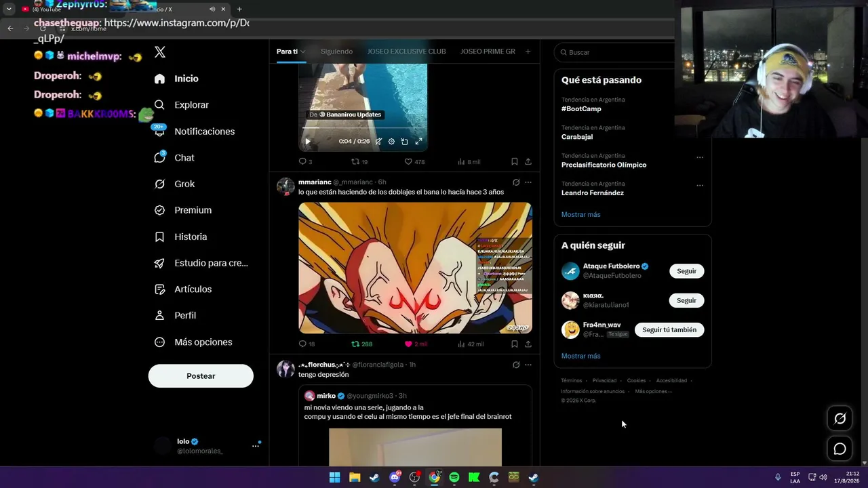Viewport: 868px width, 488px height.
Task: Click the Postear button
Action: (201, 376)
